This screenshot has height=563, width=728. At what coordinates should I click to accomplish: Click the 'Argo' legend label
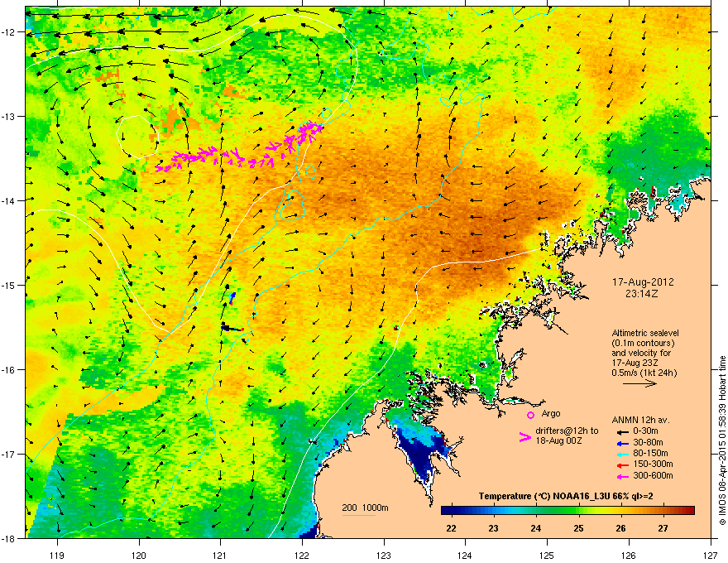[x=551, y=413]
